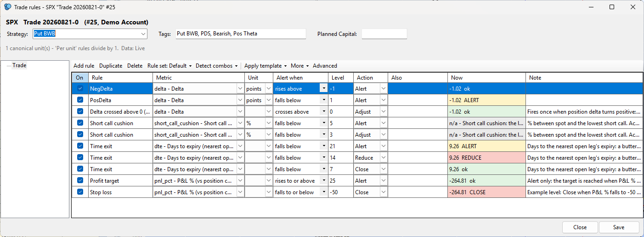This screenshot has width=644, height=237.
Task: Click the Save button
Action: click(x=619, y=227)
